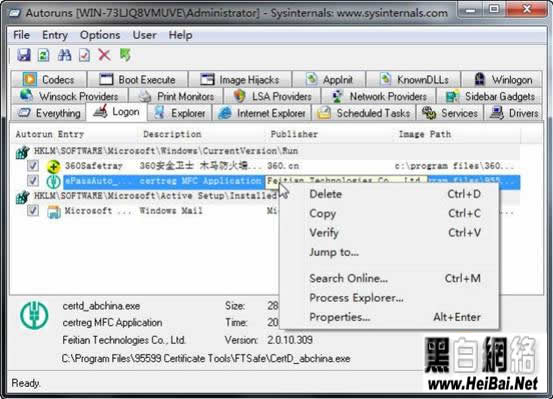Click the Save floppy disk toolbar icon
Viewport: 553px width, 399px height.
(24, 55)
